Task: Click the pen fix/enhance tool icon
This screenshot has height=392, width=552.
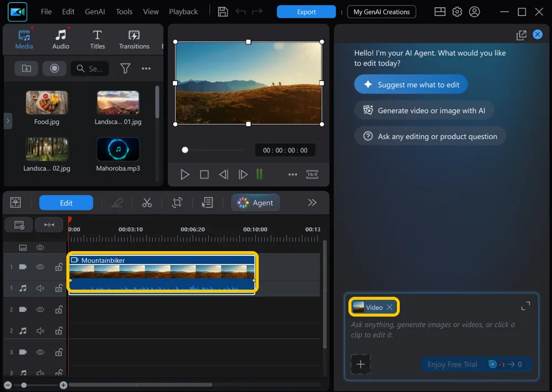Action: click(117, 203)
